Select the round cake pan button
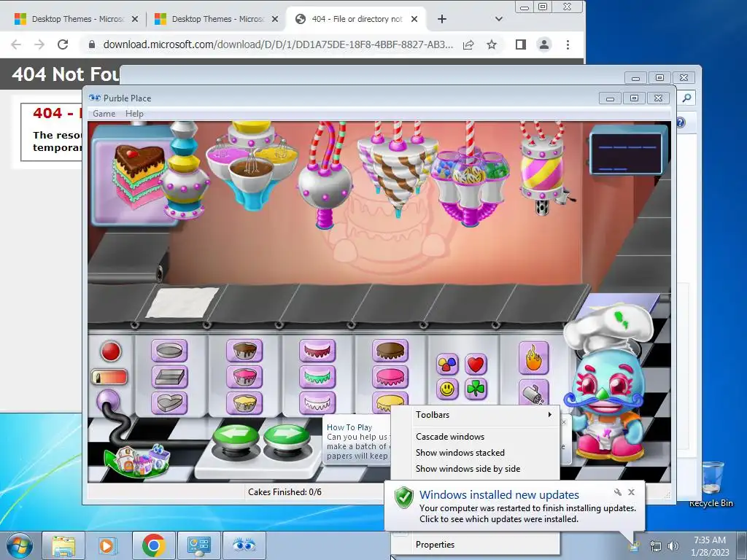 [x=169, y=351]
